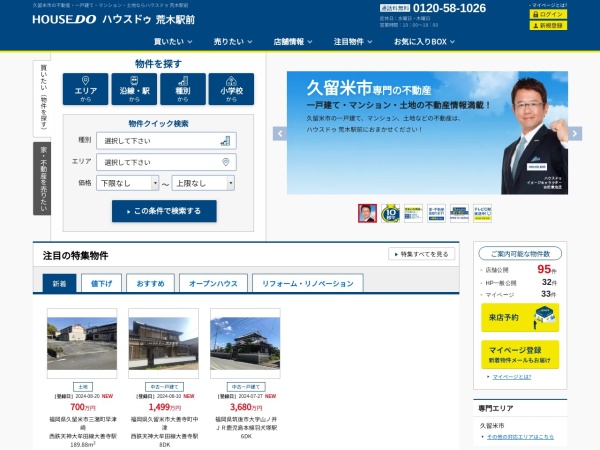Click the 700万円 price text
The image size is (600, 450).
[x=83, y=407]
